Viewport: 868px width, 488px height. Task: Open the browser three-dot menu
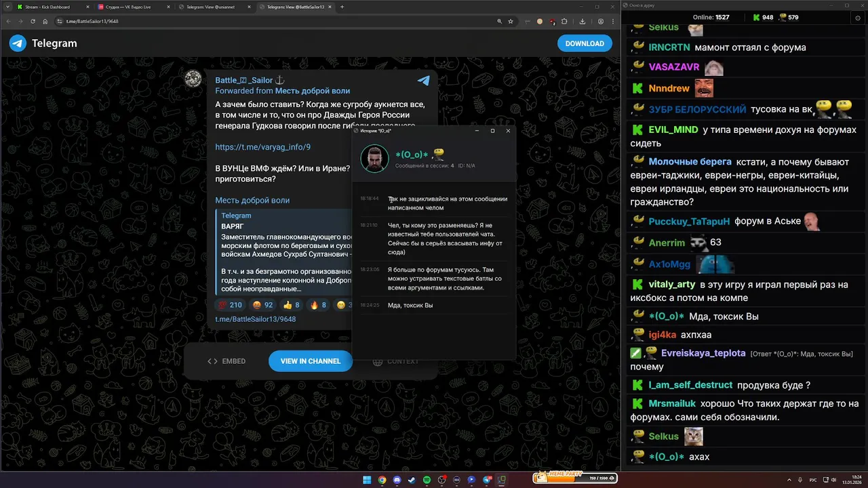click(x=613, y=21)
